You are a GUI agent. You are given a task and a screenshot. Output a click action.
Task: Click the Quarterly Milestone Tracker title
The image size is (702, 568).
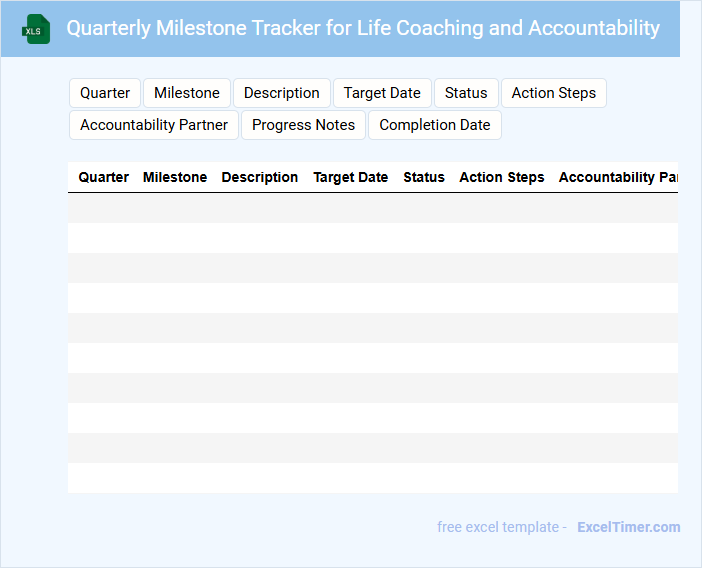(x=363, y=28)
